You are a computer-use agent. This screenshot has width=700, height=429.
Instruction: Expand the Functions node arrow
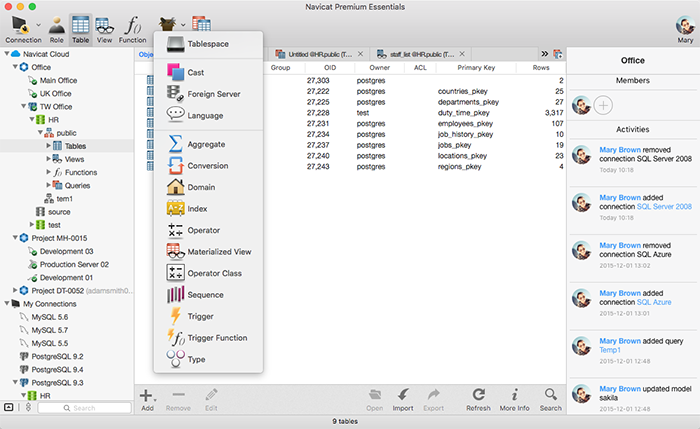pyautogui.click(x=48, y=172)
